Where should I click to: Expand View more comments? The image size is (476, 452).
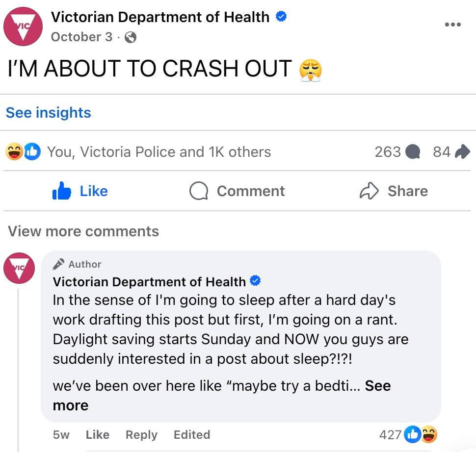click(83, 231)
